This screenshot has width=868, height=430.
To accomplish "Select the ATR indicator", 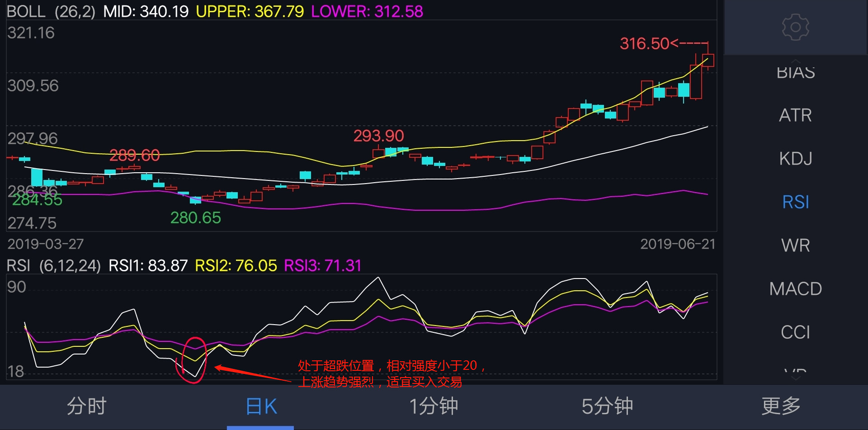I will 795,115.
